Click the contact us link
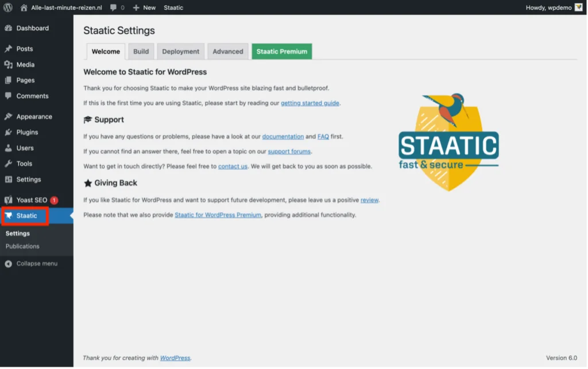 tap(233, 166)
